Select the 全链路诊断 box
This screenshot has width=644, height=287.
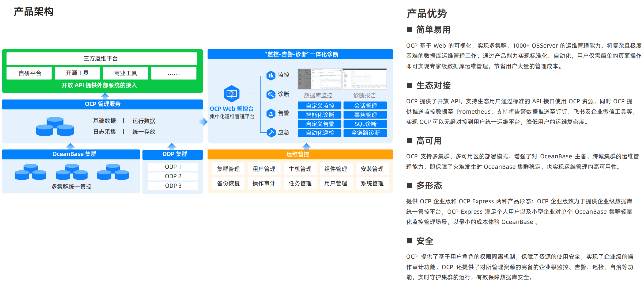pos(365,133)
